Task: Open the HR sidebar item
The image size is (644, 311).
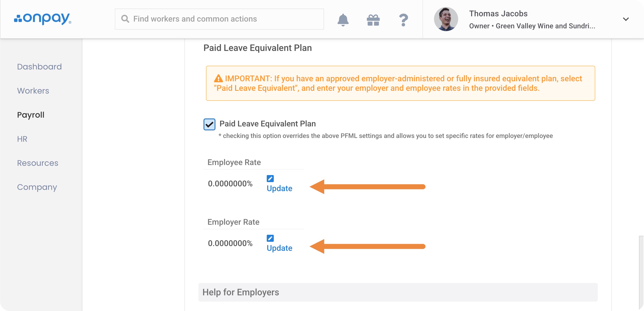Action: [x=22, y=139]
